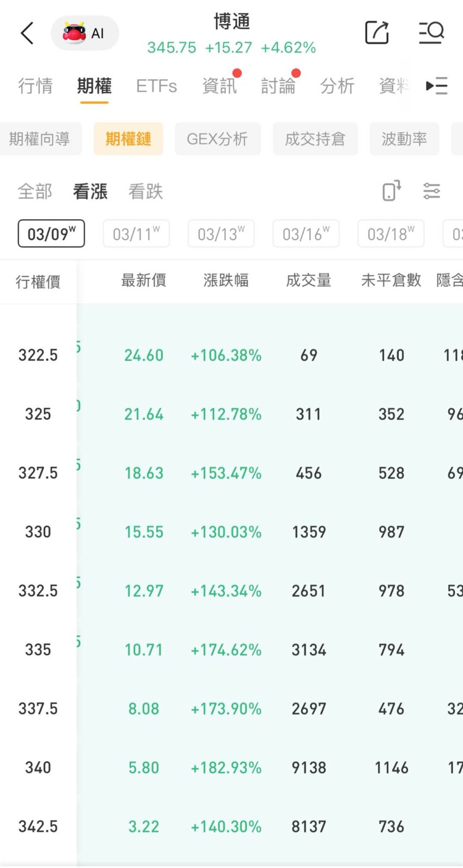Image resolution: width=463 pixels, height=868 pixels.
Task: Tap open interest value 987
Action: tap(391, 532)
